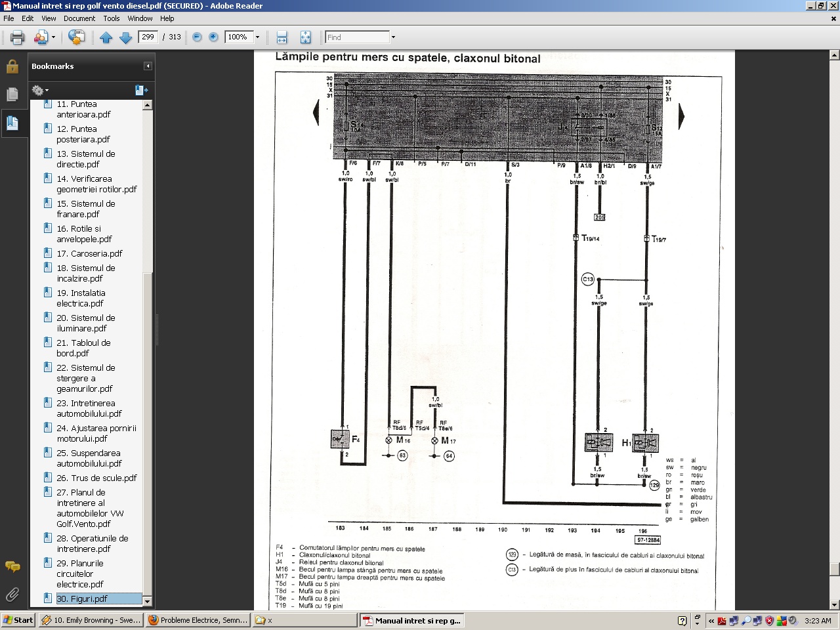Click the globe web-conference toolbar icon
Image resolution: width=840 pixels, height=630 pixels.
77,37
